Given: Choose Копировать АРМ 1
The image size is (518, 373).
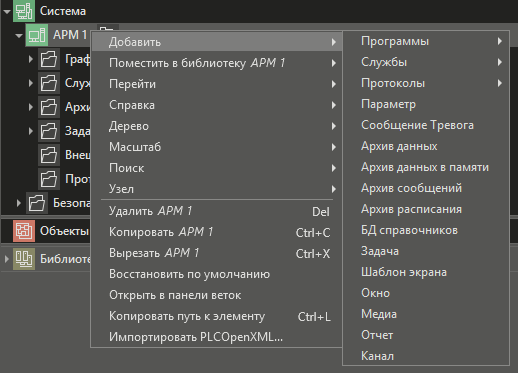Looking at the screenshot, I should point(217,232).
